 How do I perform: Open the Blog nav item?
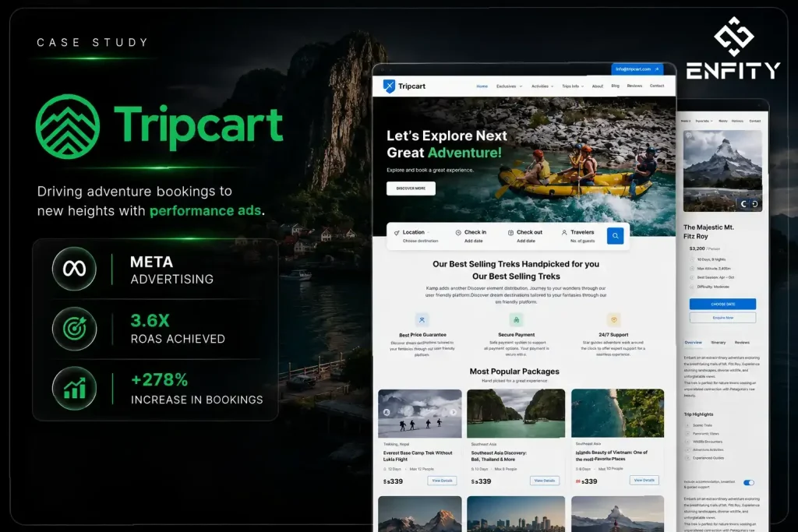pos(616,86)
